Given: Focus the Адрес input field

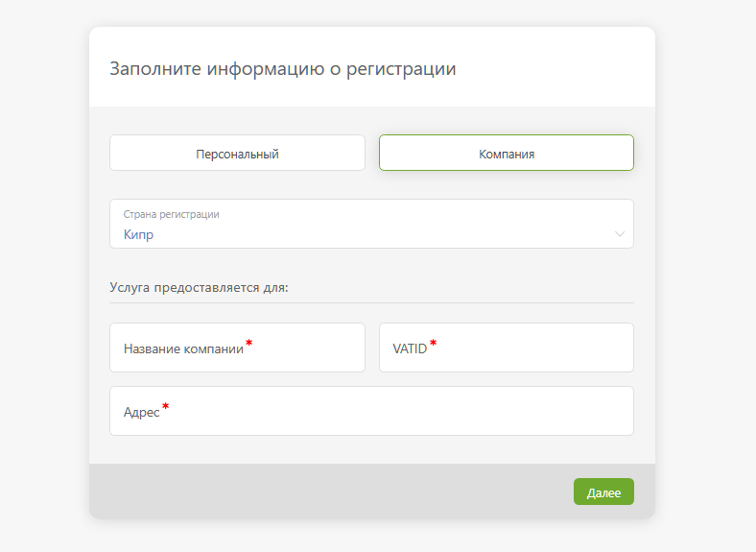Looking at the screenshot, I should (371, 411).
